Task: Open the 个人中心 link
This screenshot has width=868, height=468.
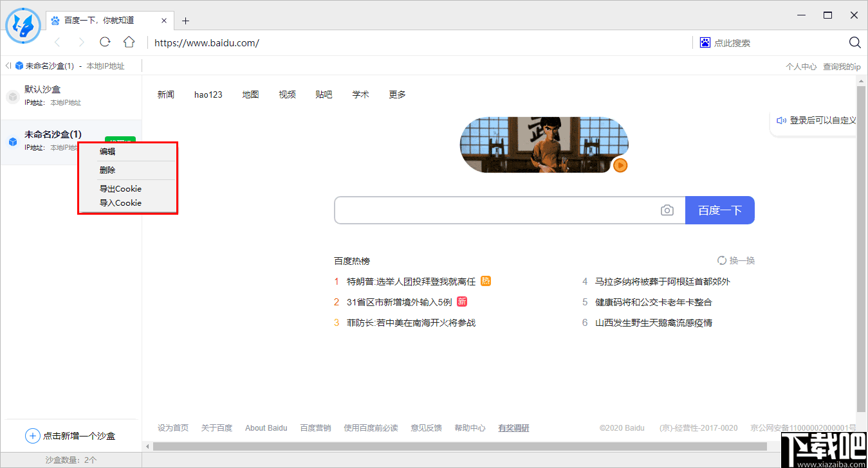Action: pyautogui.click(x=801, y=66)
